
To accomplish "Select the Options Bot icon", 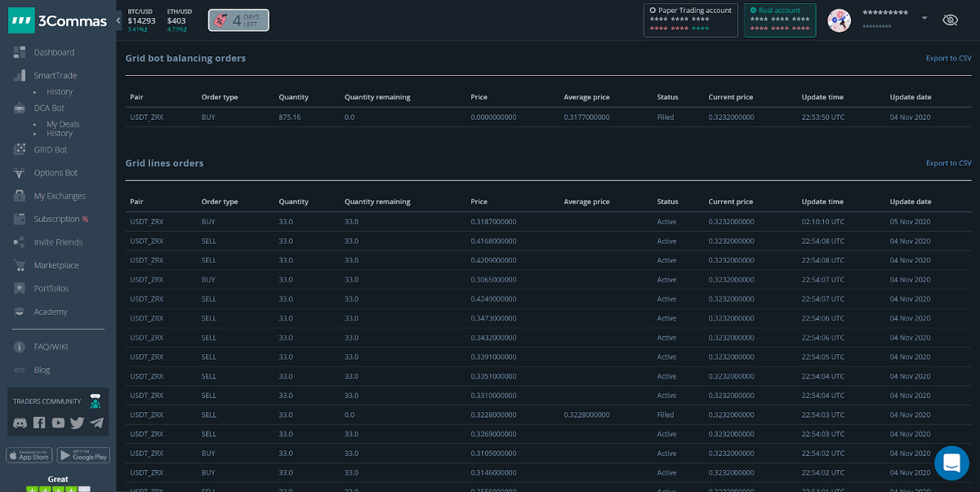I will (x=20, y=173).
